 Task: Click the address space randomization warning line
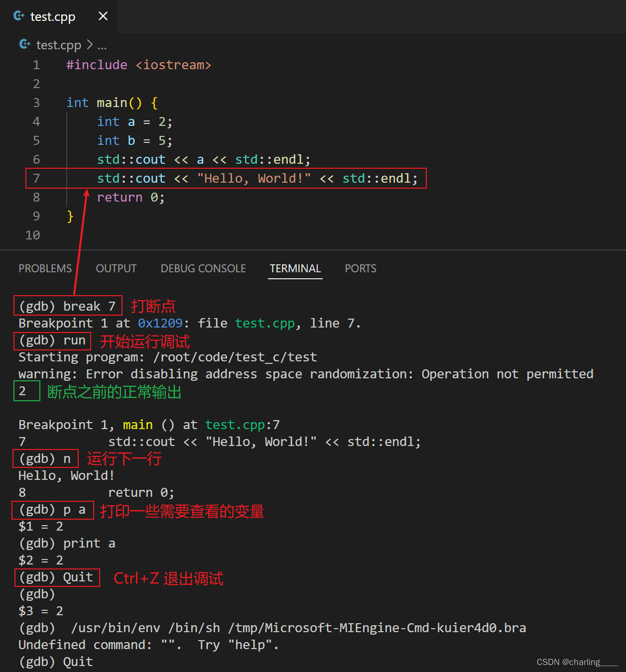(x=306, y=374)
